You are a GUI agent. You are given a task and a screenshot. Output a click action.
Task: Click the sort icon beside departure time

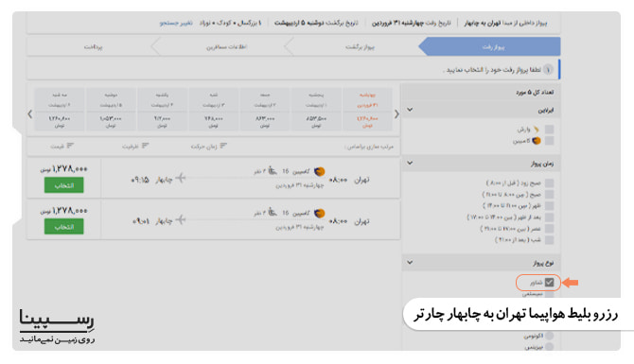pyautogui.click(x=223, y=146)
